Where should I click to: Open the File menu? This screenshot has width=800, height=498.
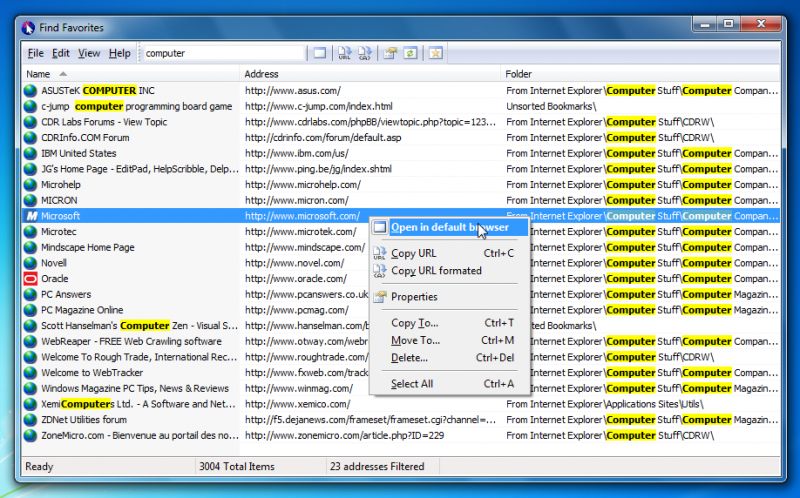click(35, 53)
